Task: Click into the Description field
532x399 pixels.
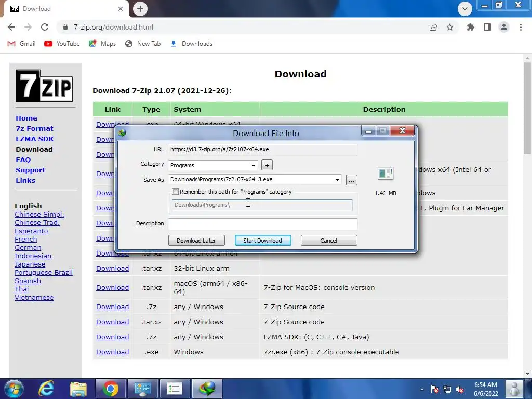Action: click(x=262, y=224)
